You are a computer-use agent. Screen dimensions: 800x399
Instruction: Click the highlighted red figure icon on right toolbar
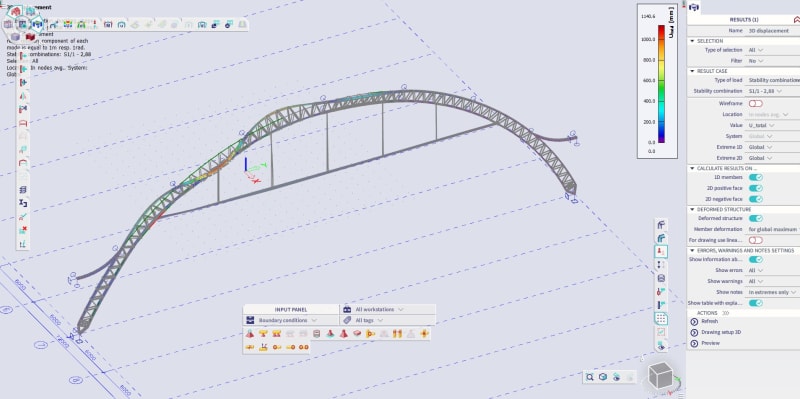[661, 251]
